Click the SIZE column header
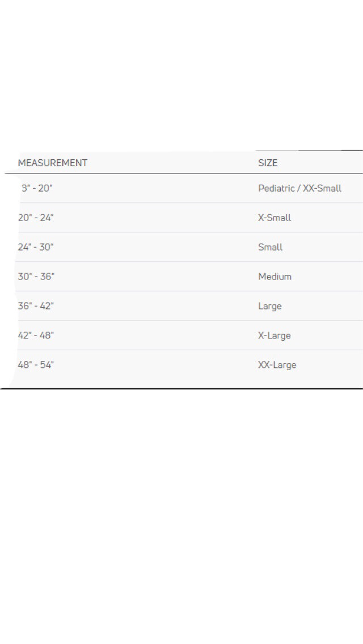 pyautogui.click(x=268, y=163)
